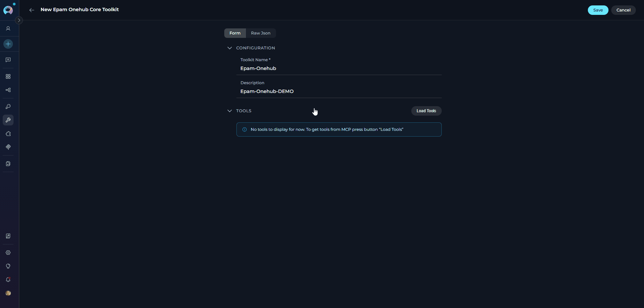This screenshot has height=308, width=644.
Task: Open the credentials key icon
Action: (x=8, y=106)
